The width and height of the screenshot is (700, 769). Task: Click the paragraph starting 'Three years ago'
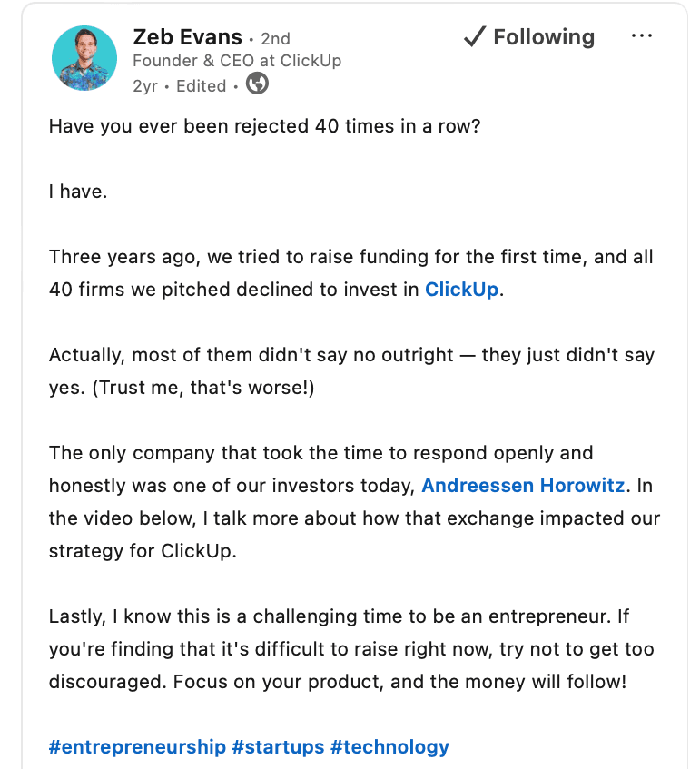coord(350,273)
